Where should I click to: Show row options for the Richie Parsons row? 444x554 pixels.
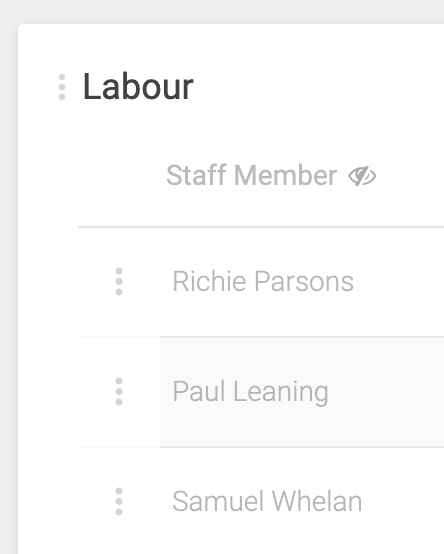[x=119, y=282]
